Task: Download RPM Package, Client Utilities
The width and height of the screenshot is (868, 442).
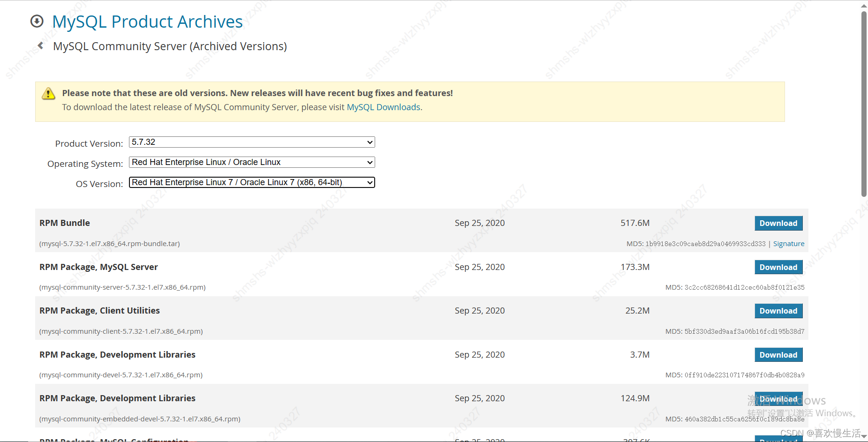Action: (x=778, y=311)
